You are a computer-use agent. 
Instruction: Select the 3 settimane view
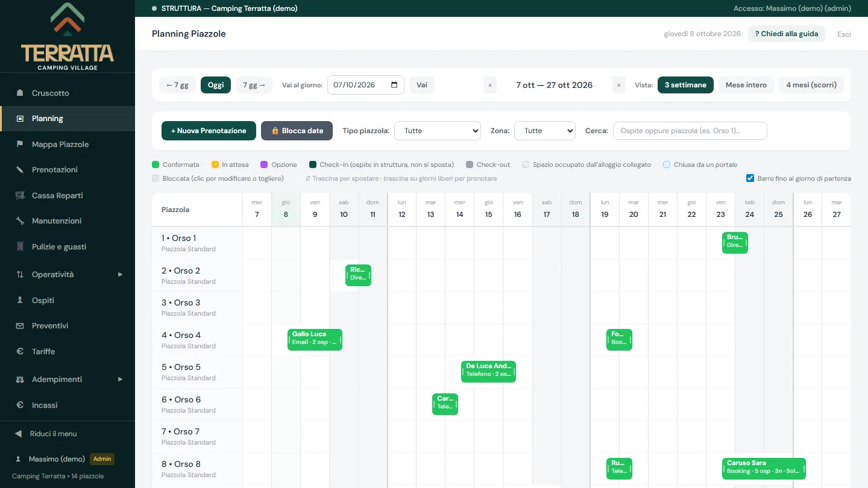(685, 85)
